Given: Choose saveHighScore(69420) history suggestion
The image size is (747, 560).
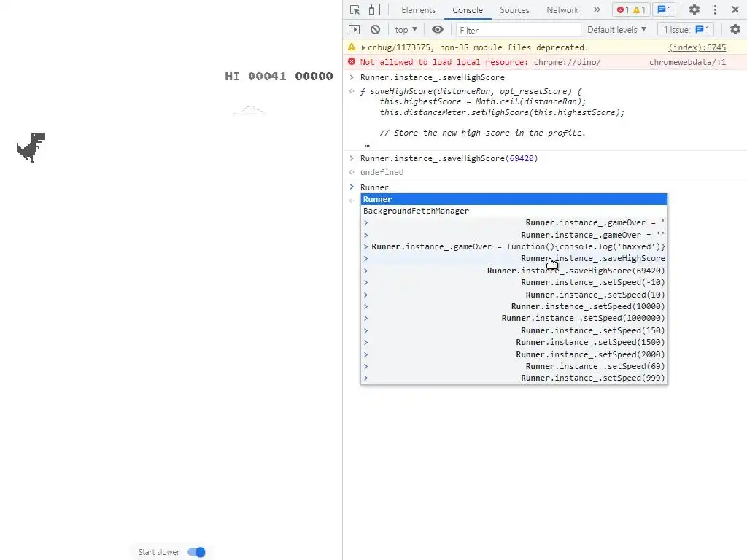Looking at the screenshot, I should point(514,271).
